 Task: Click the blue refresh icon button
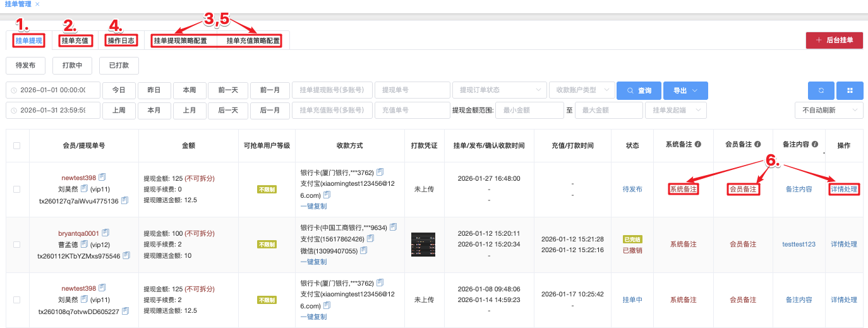tap(821, 90)
